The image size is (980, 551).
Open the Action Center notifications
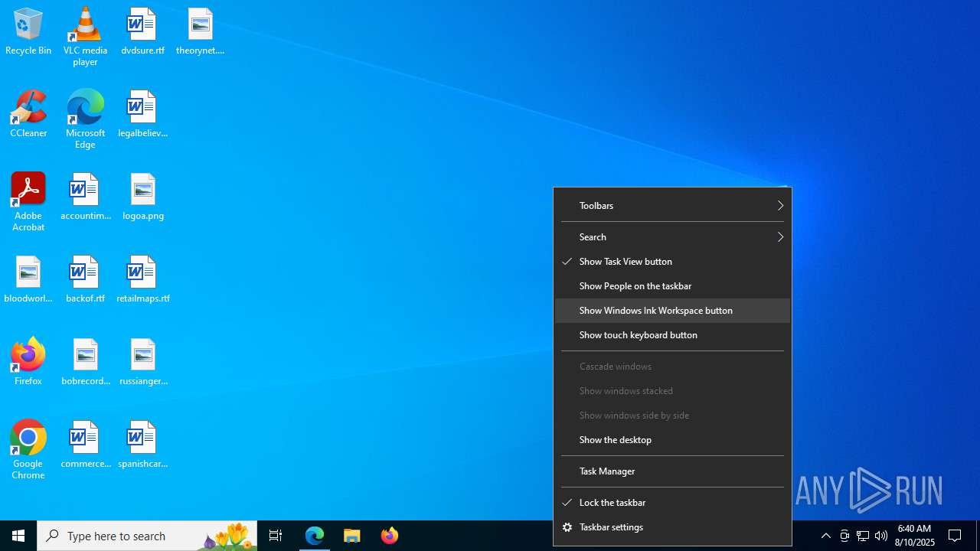[x=955, y=536]
